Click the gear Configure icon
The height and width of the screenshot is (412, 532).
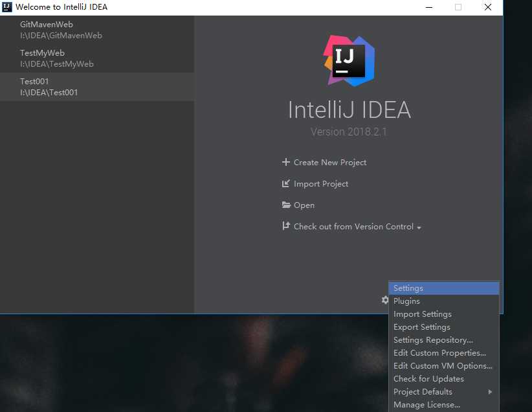[384, 300]
